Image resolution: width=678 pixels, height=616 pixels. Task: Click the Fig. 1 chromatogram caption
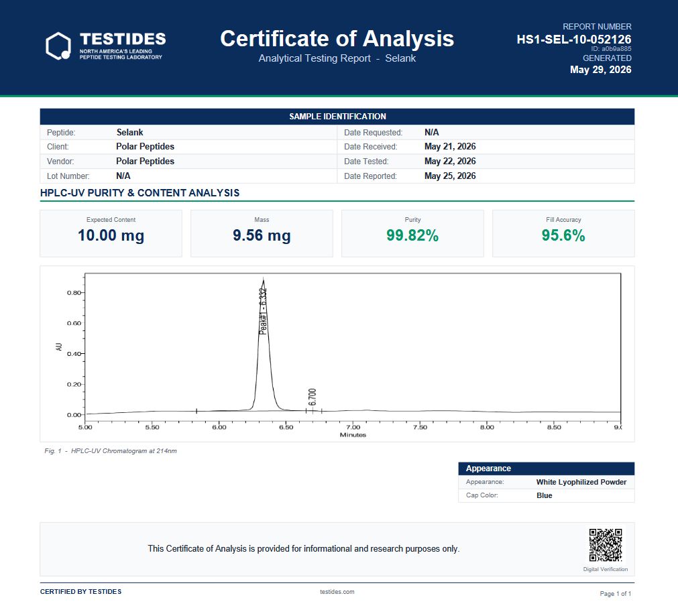[110, 451]
